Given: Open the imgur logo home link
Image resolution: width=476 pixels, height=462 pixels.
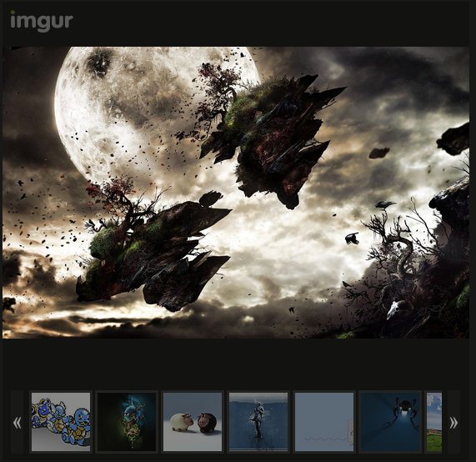Looking at the screenshot, I should [42, 21].
